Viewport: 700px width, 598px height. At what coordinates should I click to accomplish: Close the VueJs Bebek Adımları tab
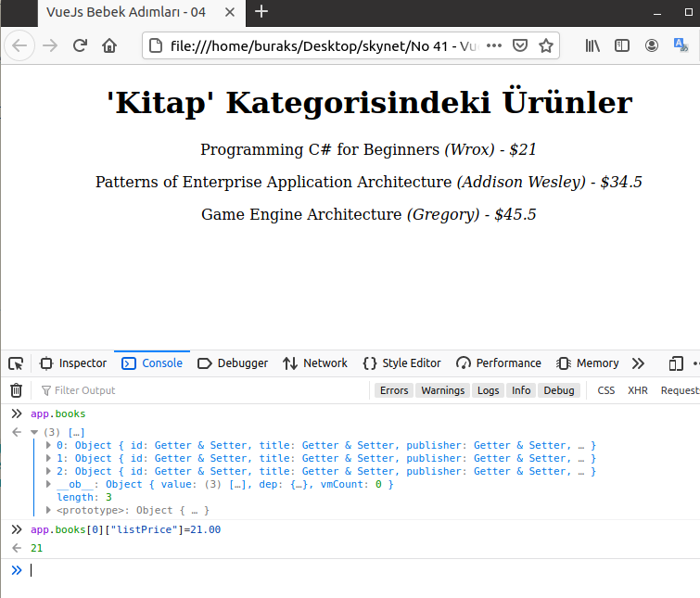(230, 12)
